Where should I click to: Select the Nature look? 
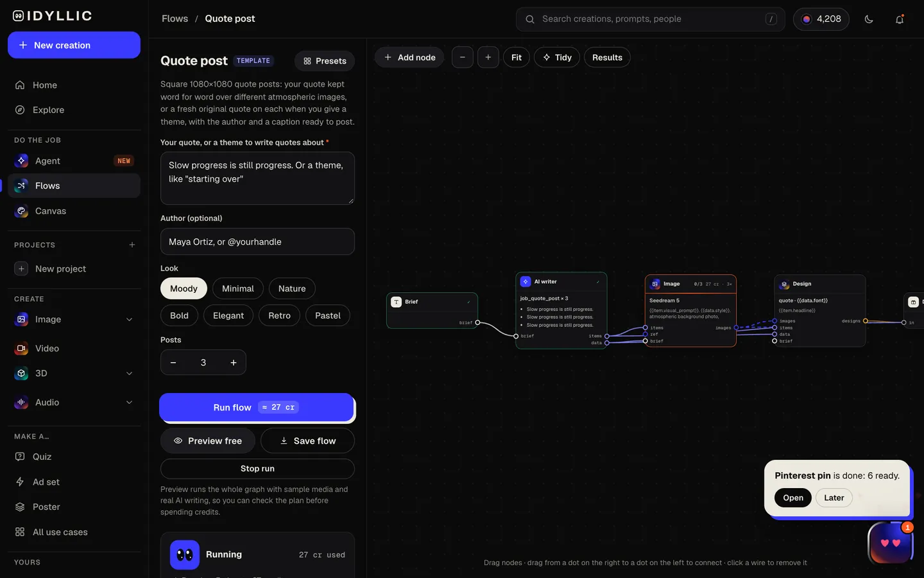(x=292, y=288)
